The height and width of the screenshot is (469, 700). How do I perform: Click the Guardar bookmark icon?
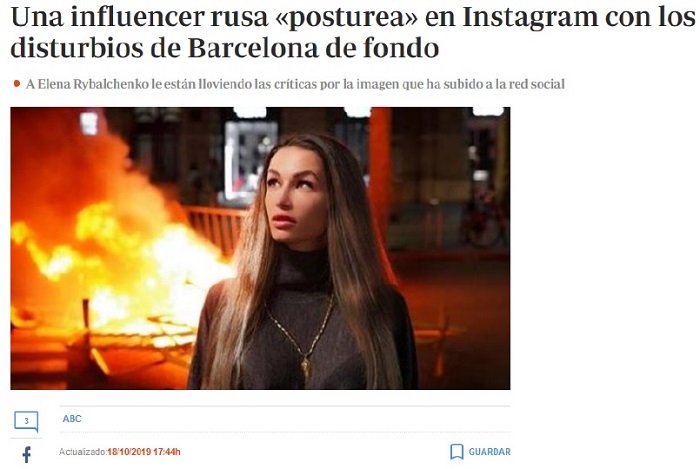pyautogui.click(x=456, y=452)
